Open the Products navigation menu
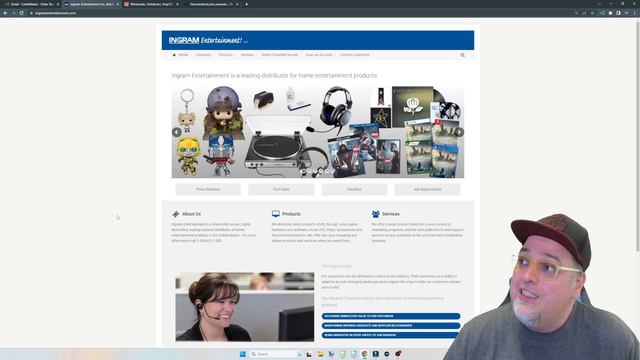Screen dimensions: 640x360 point(226,55)
